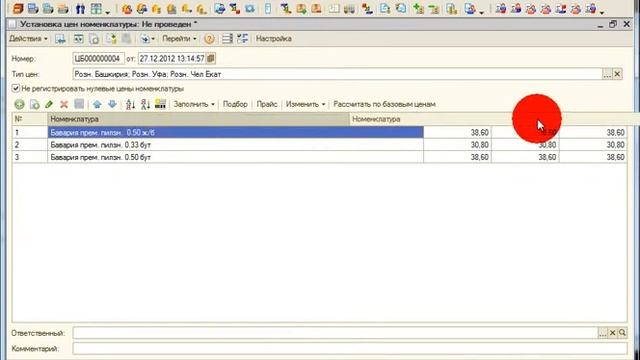Delete the row using the red X icon

click(x=64, y=104)
